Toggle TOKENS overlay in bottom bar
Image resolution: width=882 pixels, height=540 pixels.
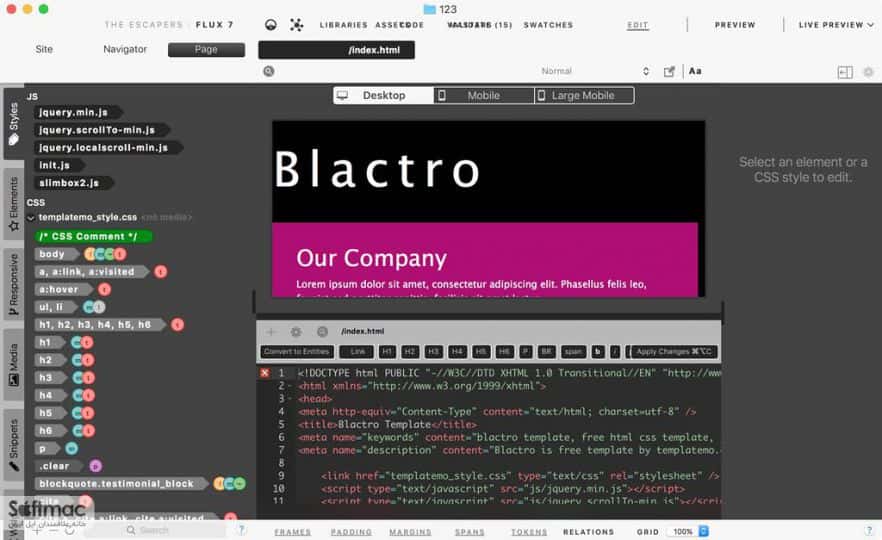click(x=529, y=532)
